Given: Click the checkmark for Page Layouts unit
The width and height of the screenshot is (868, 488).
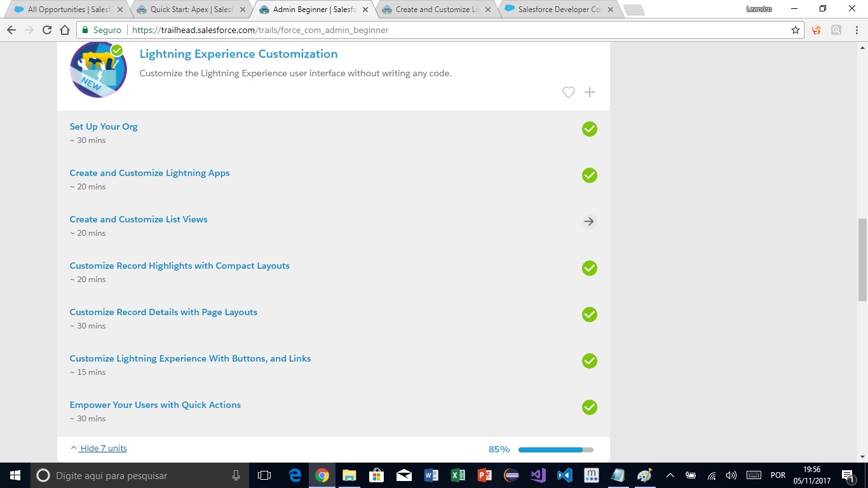Looking at the screenshot, I should (x=590, y=315).
